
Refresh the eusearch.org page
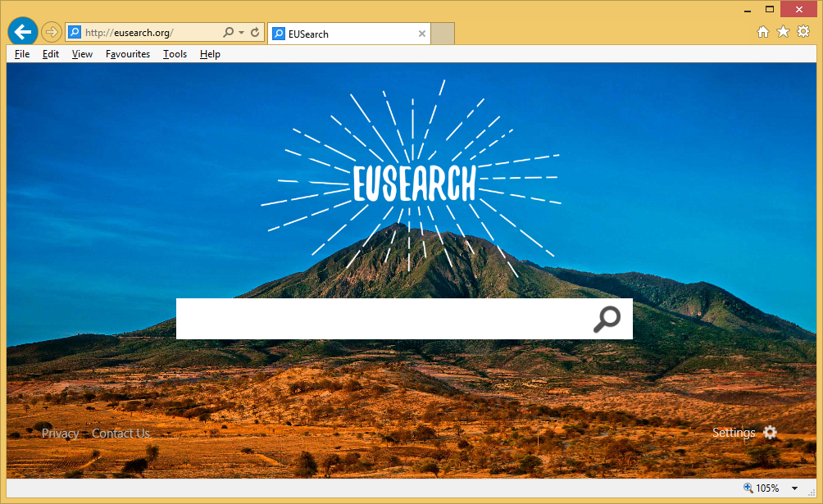tap(255, 33)
